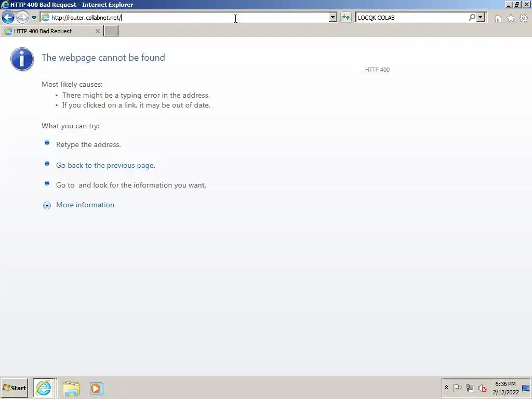Viewport: 532px width, 399px height.
Task: Select the HTTP 400 Bad Request tab
Action: 51,31
